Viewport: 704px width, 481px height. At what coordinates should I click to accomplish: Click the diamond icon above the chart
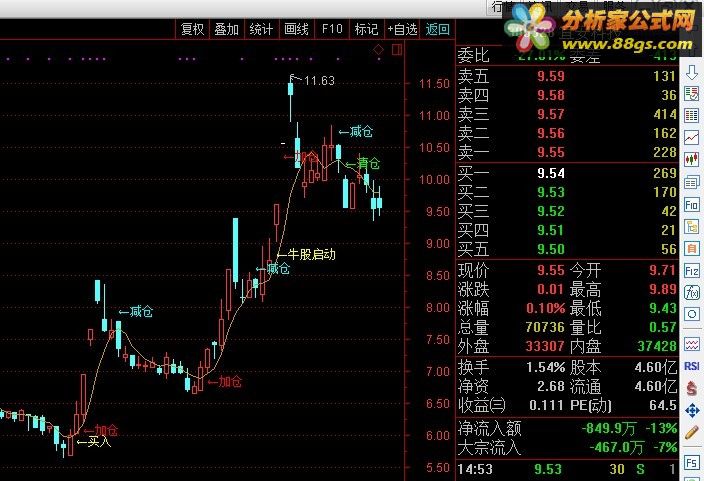coord(378,49)
